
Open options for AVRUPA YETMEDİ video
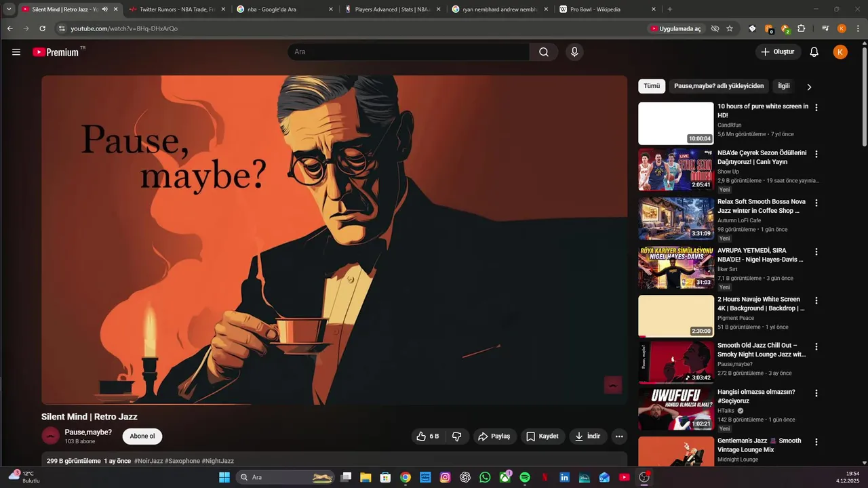(x=816, y=252)
